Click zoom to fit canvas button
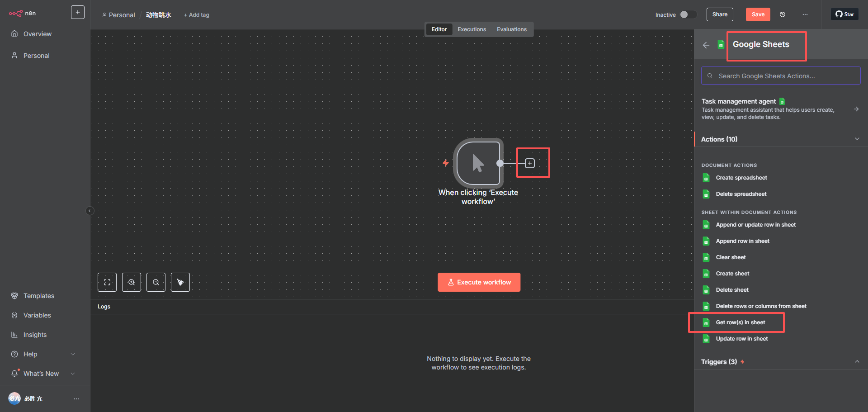Screen dimensions: 868x412 tap(107, 282)
